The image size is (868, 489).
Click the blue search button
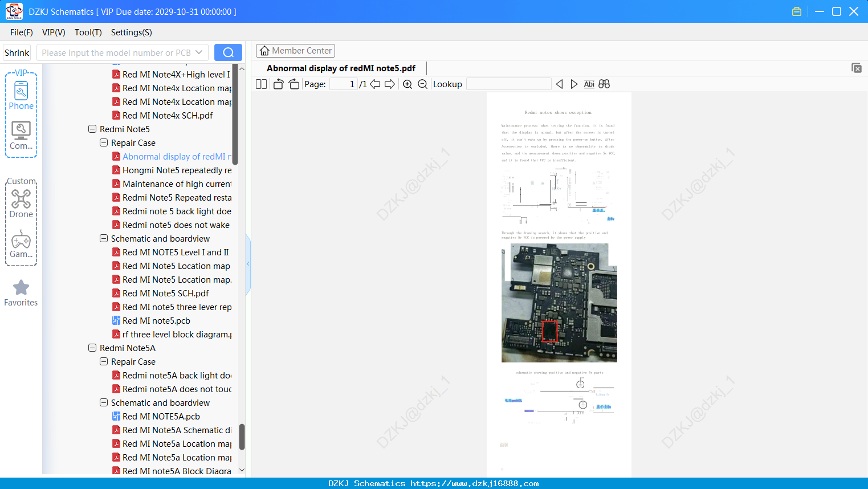point(228,52)
